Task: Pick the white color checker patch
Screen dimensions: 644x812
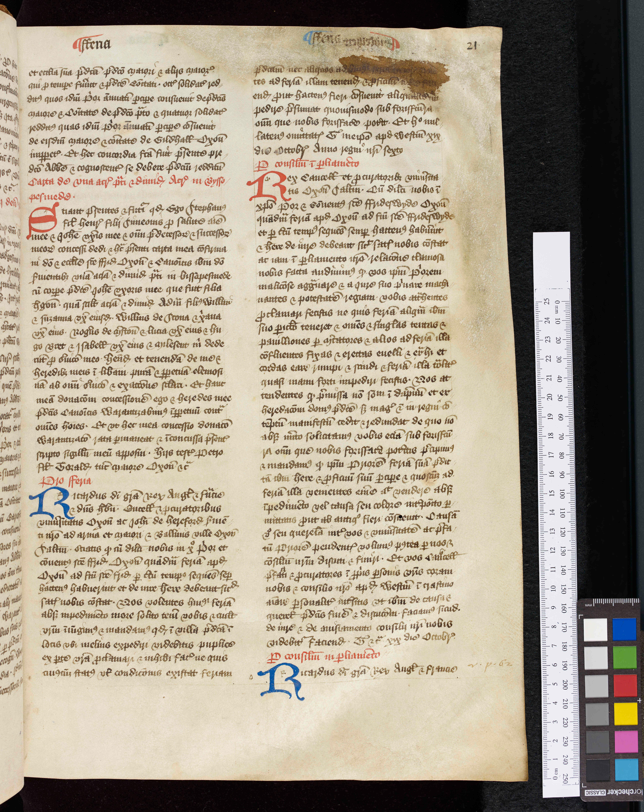Action: click(x=595, y=630)
